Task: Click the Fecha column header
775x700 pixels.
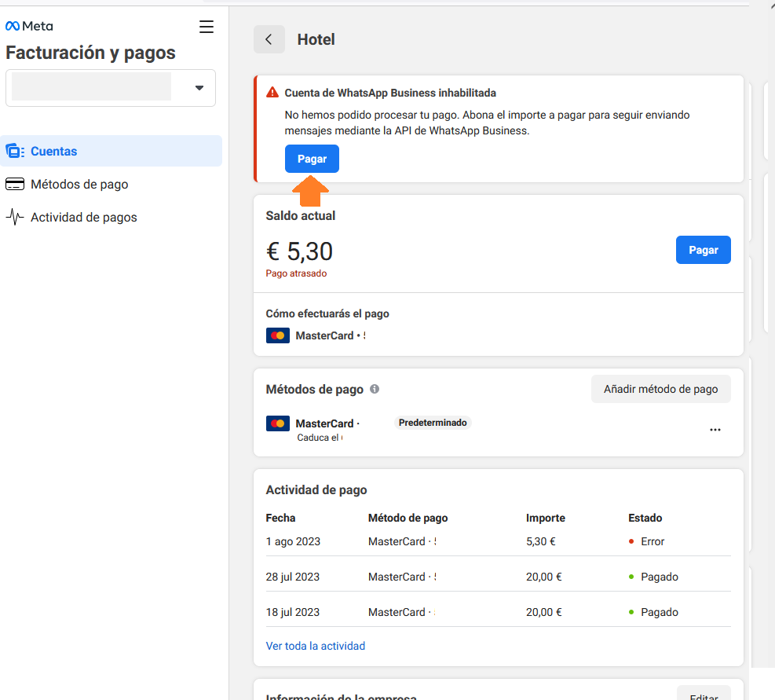Action: 281,518
